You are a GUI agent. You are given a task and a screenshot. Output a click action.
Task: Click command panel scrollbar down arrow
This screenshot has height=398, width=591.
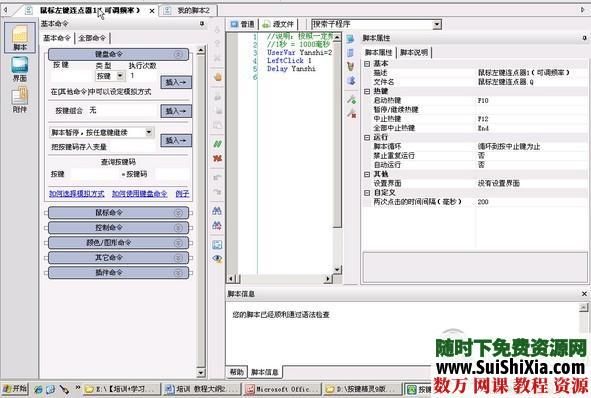coord(201,372)
